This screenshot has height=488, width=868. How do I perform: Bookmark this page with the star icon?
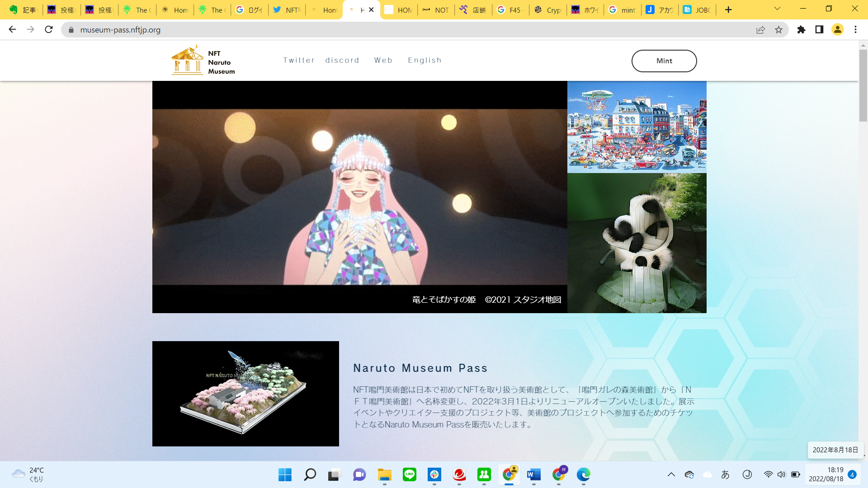(x=778, y=30)
